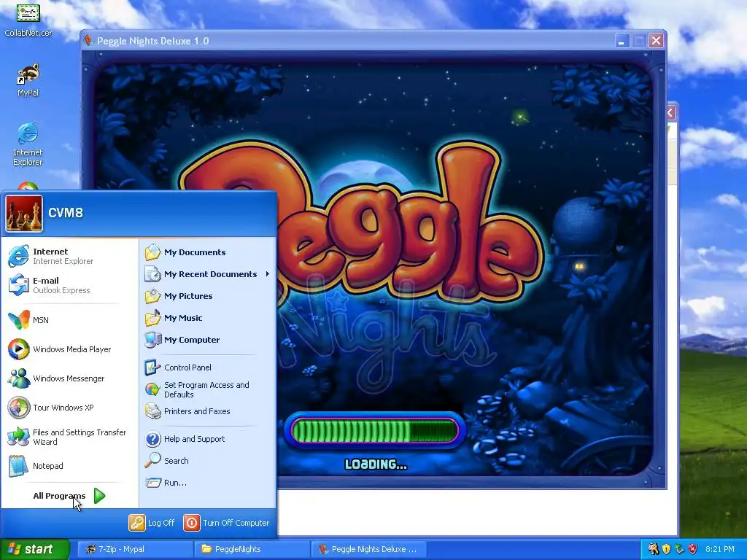Launch Notepad from Start menu

tap(70, 466)
